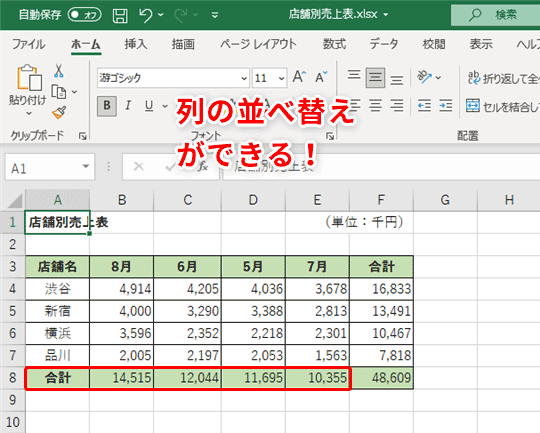This screenshot has height=433, width=540.
Task: Toggle Italic formatting button
Action: (128, 105)
